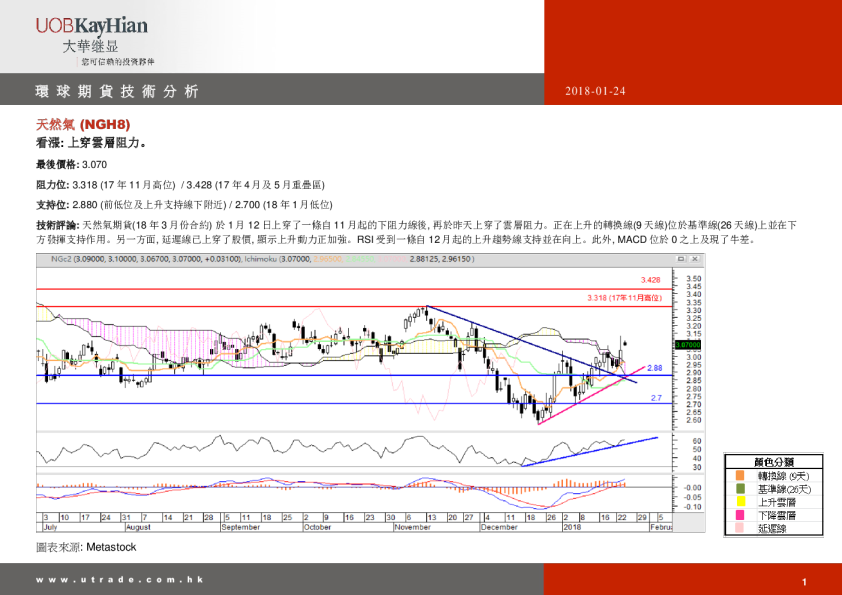Select September on the time axis
This screenshot has width=842, height=595.
pos(240,526)
